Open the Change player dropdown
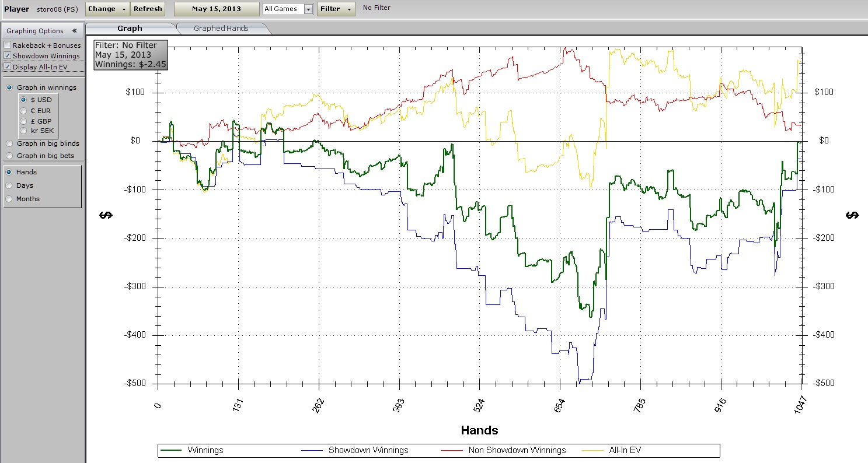 coord(107,9)
